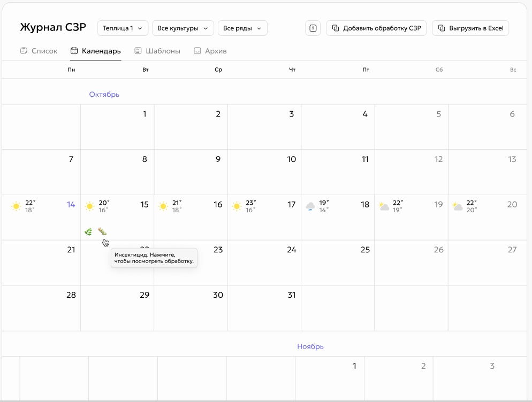Click the sun weather icon on October 17
The width and height of the screenshot is (532, 402).
[x=237, y=206]
